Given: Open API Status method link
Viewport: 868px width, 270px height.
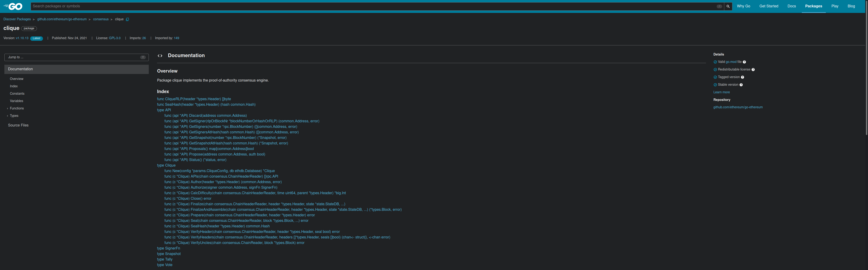Looking at the screenshot, I should (x=195, y=160).
